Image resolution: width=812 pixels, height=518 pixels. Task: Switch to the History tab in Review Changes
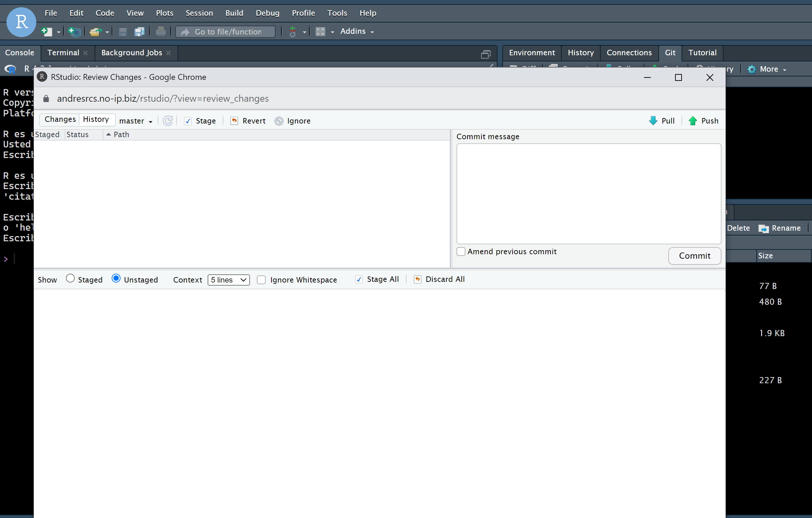point(97,119)
